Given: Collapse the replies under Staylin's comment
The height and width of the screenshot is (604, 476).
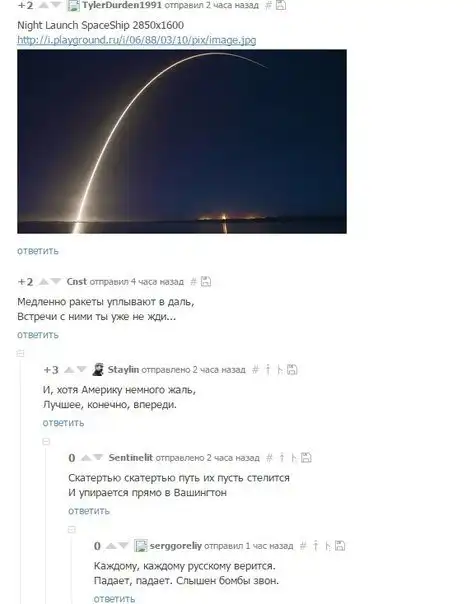Looking at the screenshot, I should click(46, 441).
